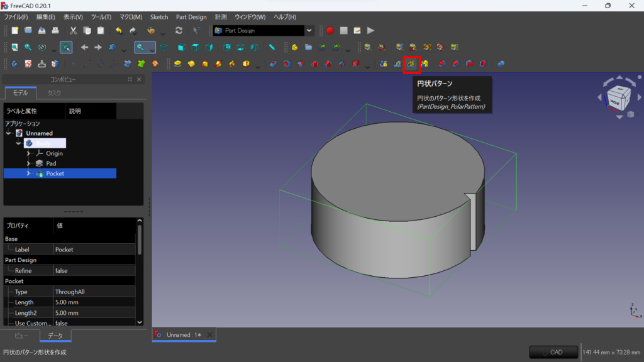Click the Pad tool icon
The height and width of the screenshot is (362, 644).
pyautogui.click(x=177, y=63)
